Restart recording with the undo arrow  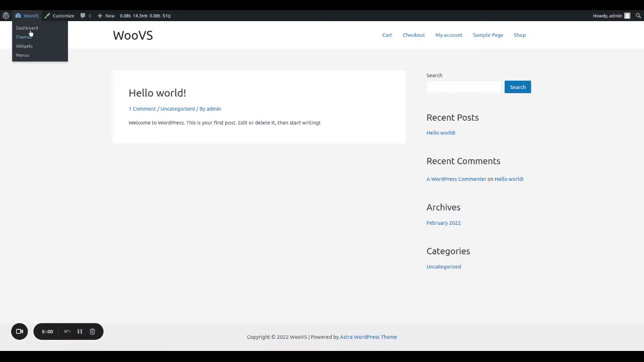[67, 331]
